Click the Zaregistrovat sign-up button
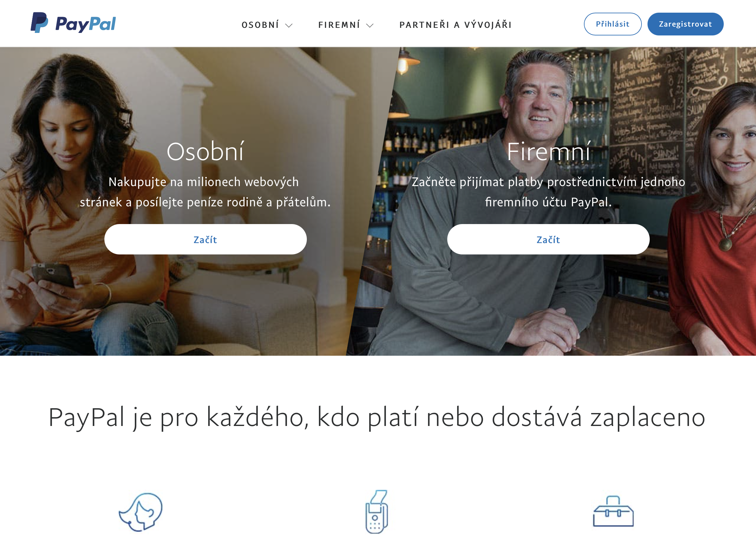This screenshot has width=756, height=538. click(685, 24)
